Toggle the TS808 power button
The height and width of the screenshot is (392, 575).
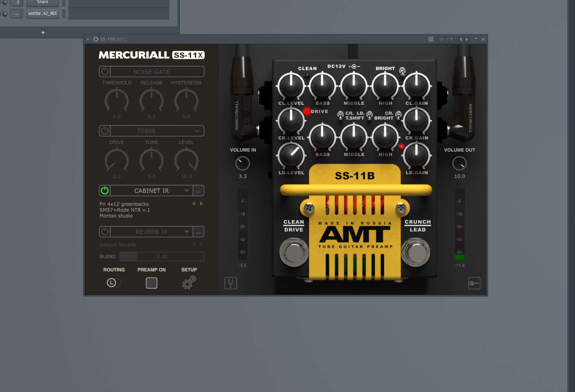[x=105, y=131]
